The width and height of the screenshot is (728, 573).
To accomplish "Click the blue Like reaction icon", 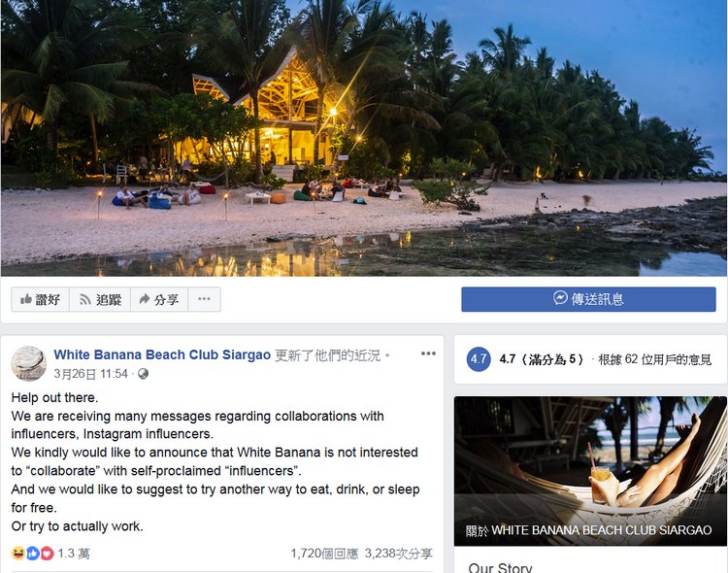I will (32, 553).
